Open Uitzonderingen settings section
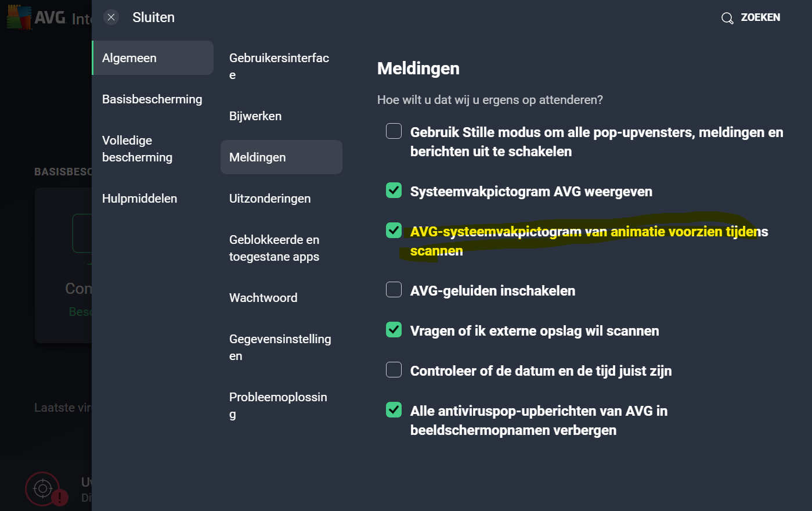 [270, 199]
